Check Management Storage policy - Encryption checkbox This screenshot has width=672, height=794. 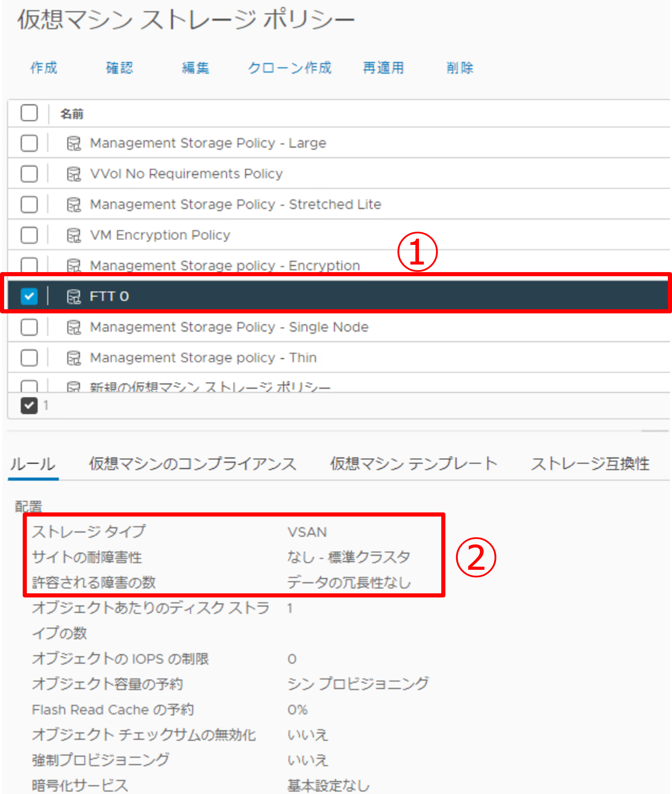[29, 265]
